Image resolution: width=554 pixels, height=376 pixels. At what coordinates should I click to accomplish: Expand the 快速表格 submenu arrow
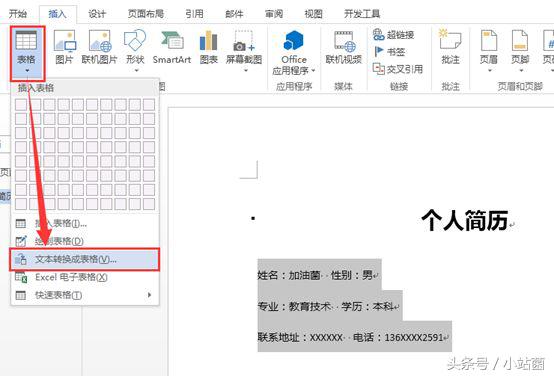coord(150,295)
